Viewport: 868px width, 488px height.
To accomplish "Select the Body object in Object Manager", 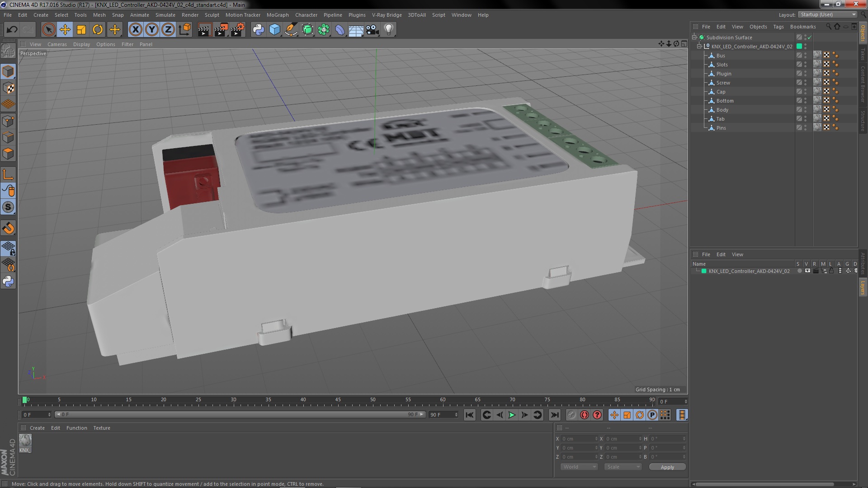I will pos(722,110).
